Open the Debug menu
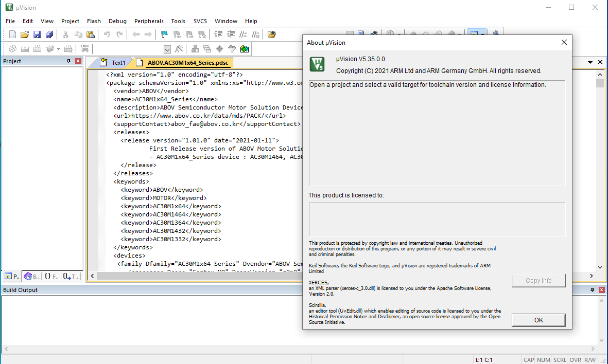 tap(117, 21)
